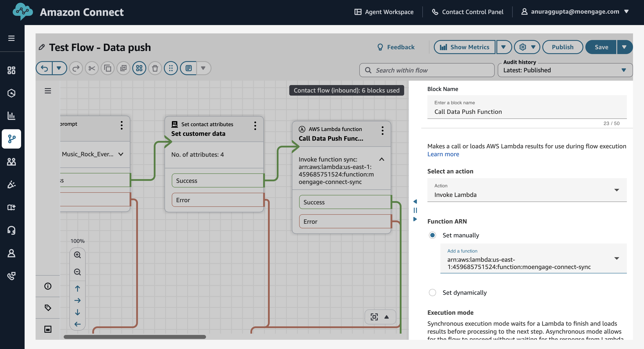Open the Action Invoke Lambda dropdown
The image size is (644, 349).
click(527, 190)
